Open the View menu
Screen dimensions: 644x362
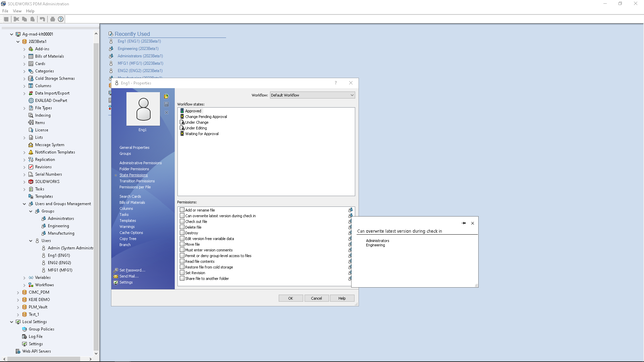[x=17, y=11]
